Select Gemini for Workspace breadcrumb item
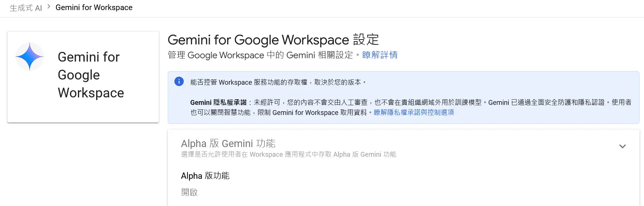 [x=94, y=7]
